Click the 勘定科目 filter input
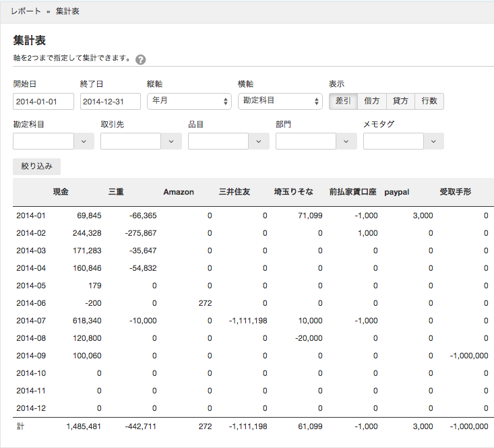The image size is (494, 448). (x=44, y=141)
